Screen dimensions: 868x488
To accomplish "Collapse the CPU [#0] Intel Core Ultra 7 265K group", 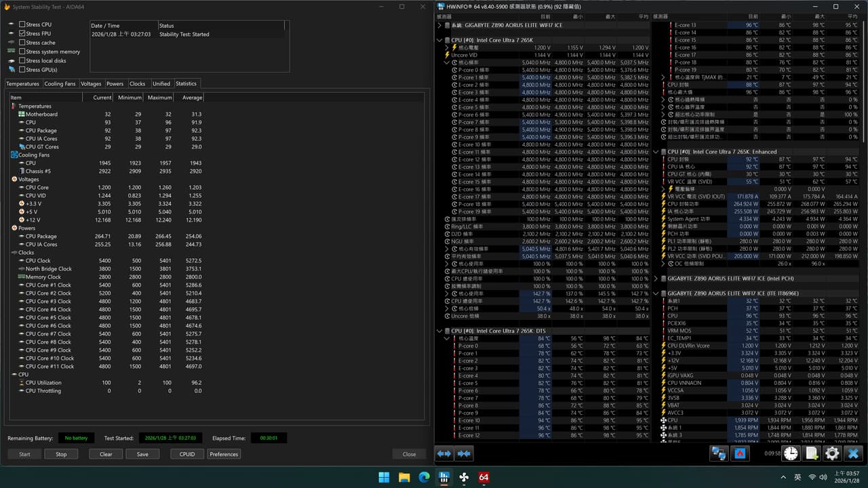I will pyautogui.click(x=440, y=40).
